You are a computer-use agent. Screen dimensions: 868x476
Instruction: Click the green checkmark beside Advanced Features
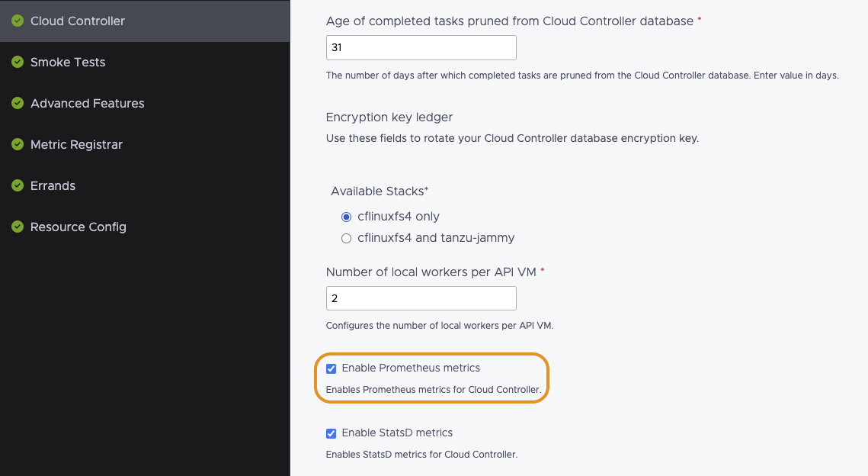pos(18,104)
